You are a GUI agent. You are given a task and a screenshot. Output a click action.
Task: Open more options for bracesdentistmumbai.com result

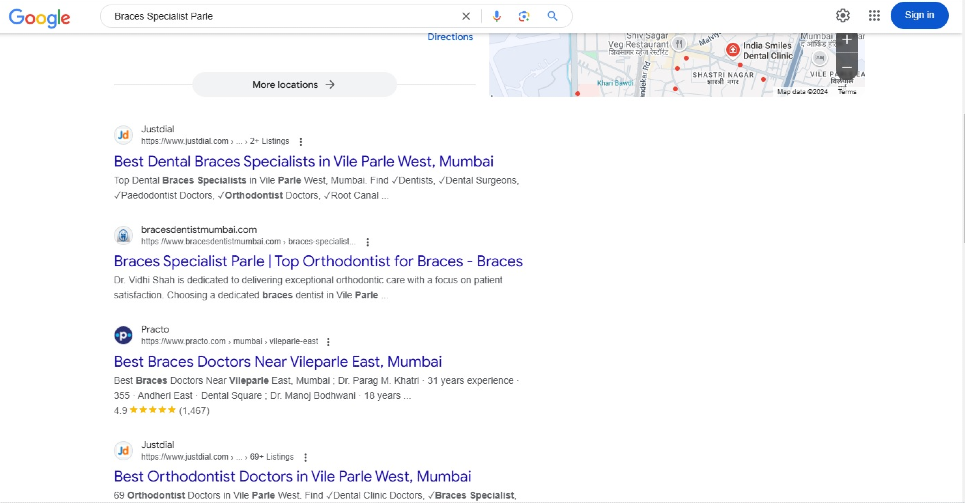click(x=367, y=242)
